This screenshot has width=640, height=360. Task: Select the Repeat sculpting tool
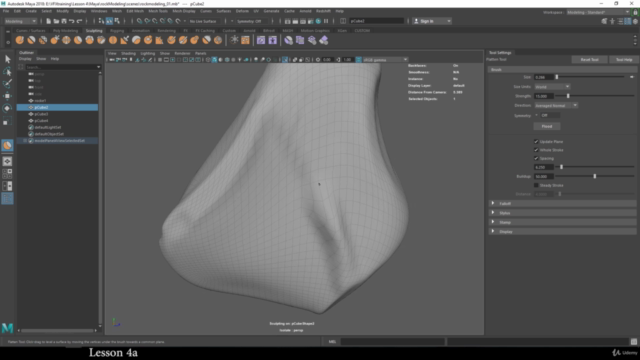(x=113, y=40)
